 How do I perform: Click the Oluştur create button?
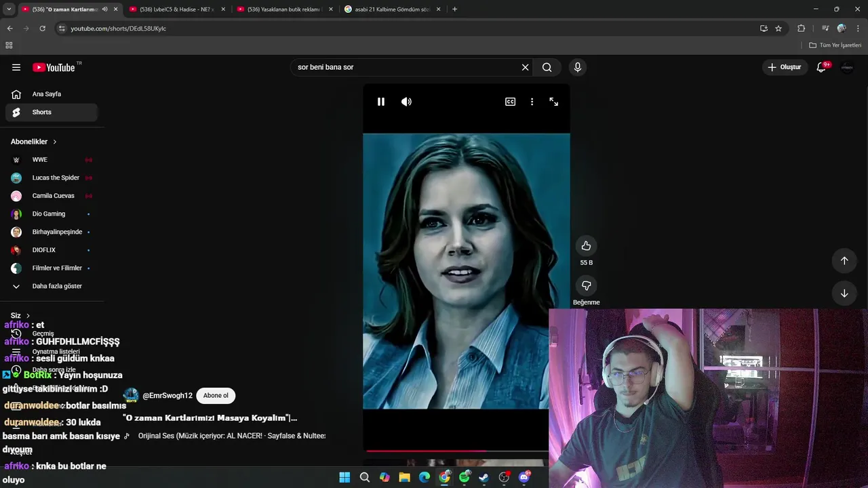(x=785, y=67)
